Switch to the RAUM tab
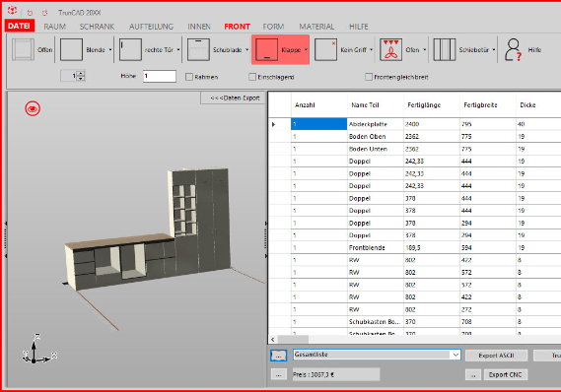 [55, 27]
